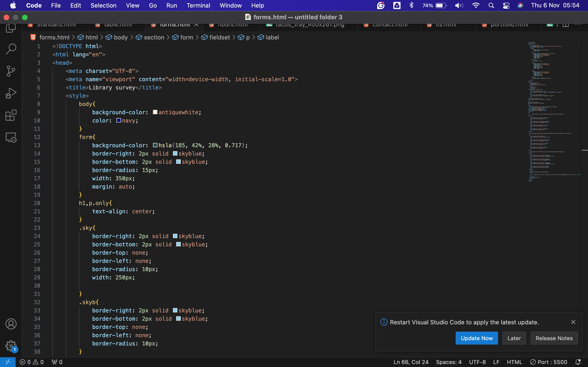Open the Selection menu

pos(103,5)
